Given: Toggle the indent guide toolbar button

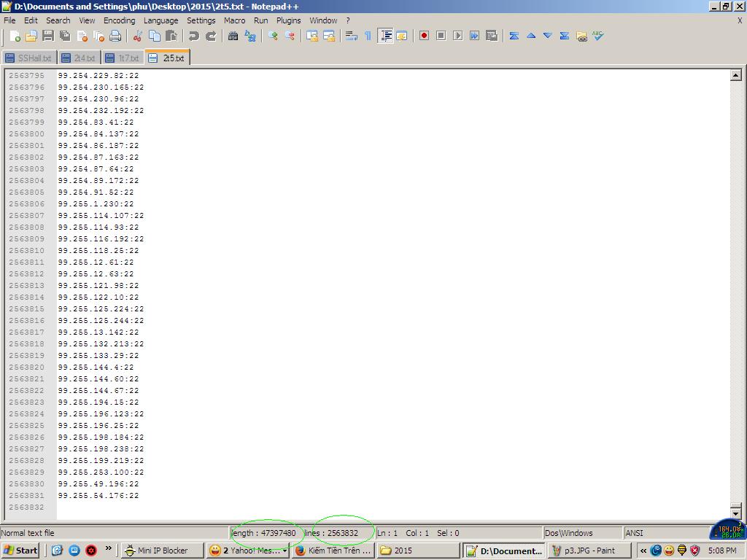Looking at the screenshot, I should [385, 36].
